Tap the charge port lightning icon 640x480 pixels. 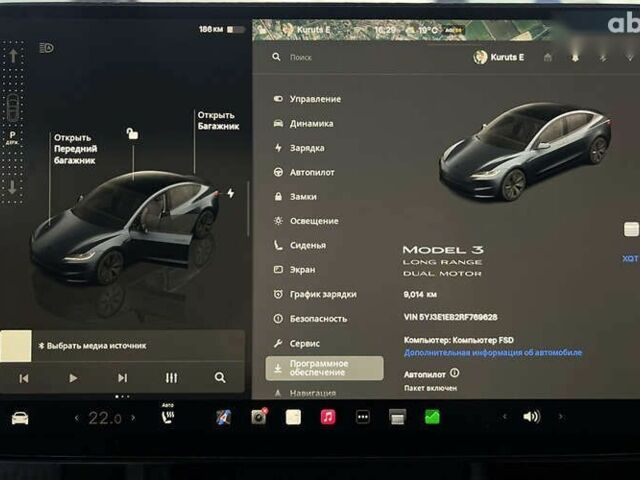(231, 193)
